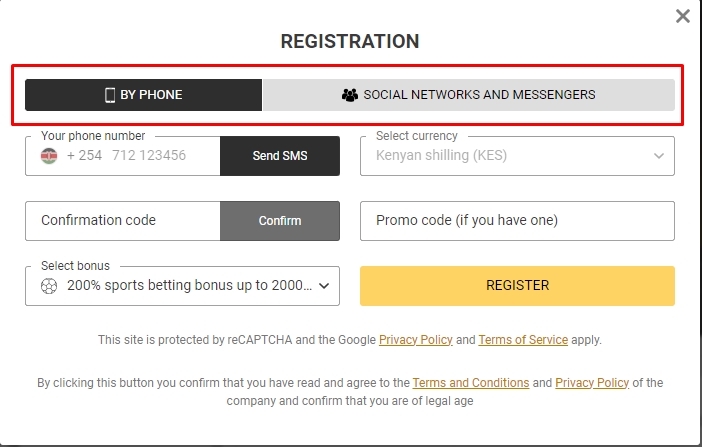Open the company Privacy Policy link
Image resolution: width=702 pixels, height=447 pixels.
(x=592, y=383)
